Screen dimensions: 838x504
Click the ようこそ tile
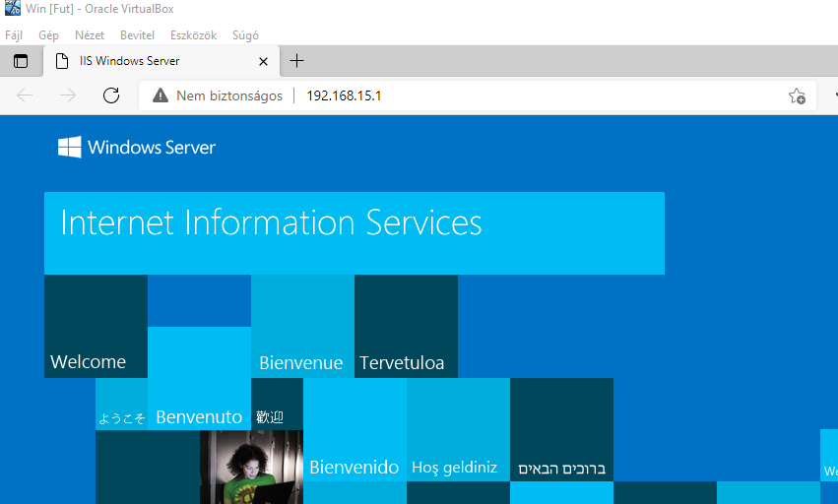tap(122, 404)
